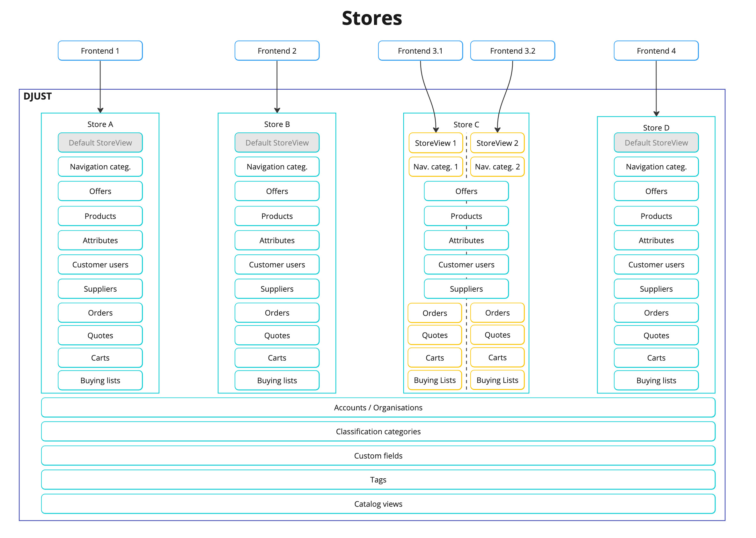Select the Classification categories bar
The height and width of the screenshot is (538, 756).
378,431
